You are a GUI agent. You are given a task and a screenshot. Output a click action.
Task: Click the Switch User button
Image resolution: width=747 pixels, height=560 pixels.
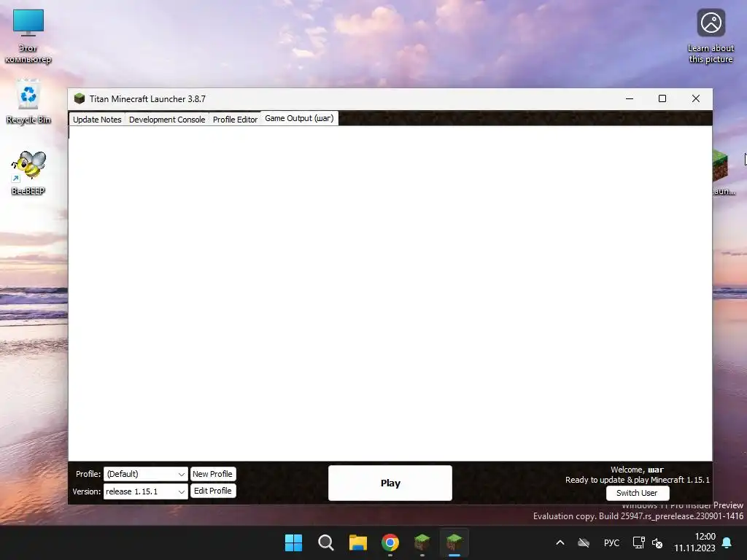pos(638,493)
